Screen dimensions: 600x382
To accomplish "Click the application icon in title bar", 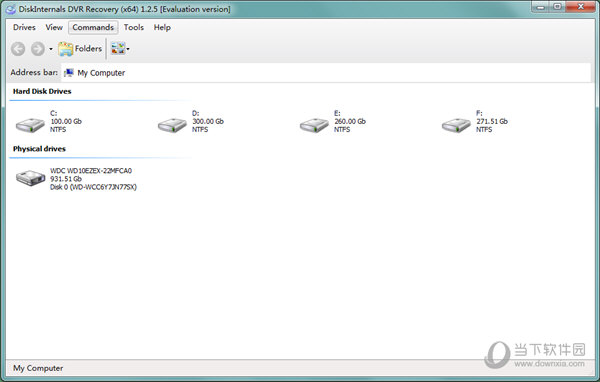I will point(11,9).
